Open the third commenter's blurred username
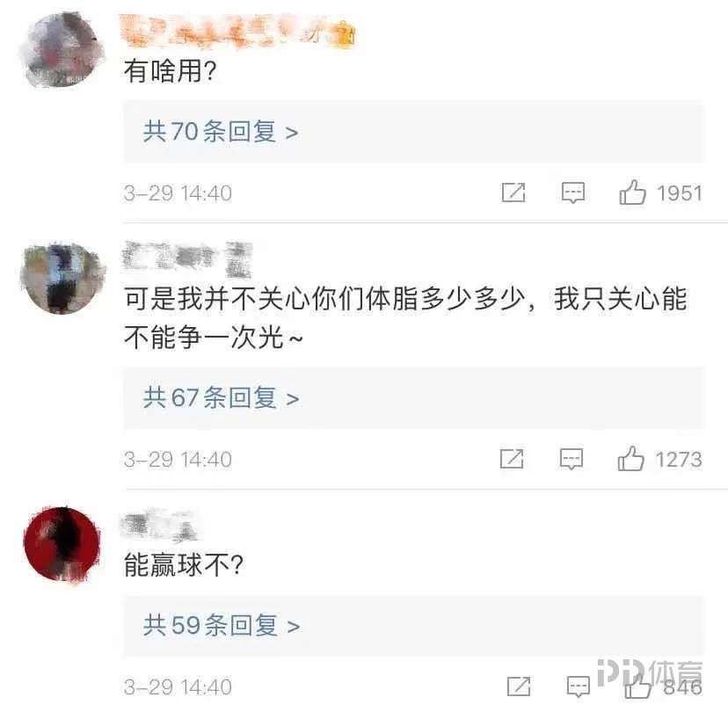The width and height of the screenshot is (728, 712). (x=159, y=526)
